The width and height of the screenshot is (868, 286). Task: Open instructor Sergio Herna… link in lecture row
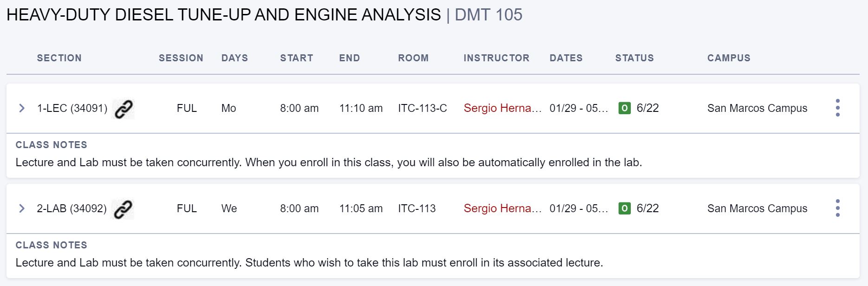502,108
